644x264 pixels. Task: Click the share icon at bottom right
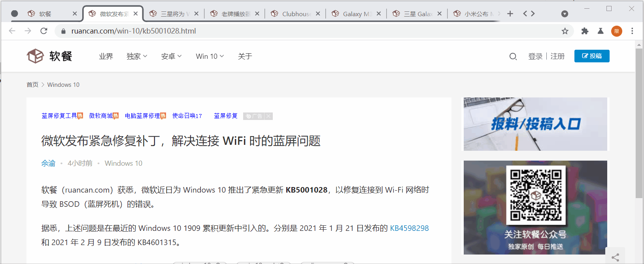click(x=615, y=258)
